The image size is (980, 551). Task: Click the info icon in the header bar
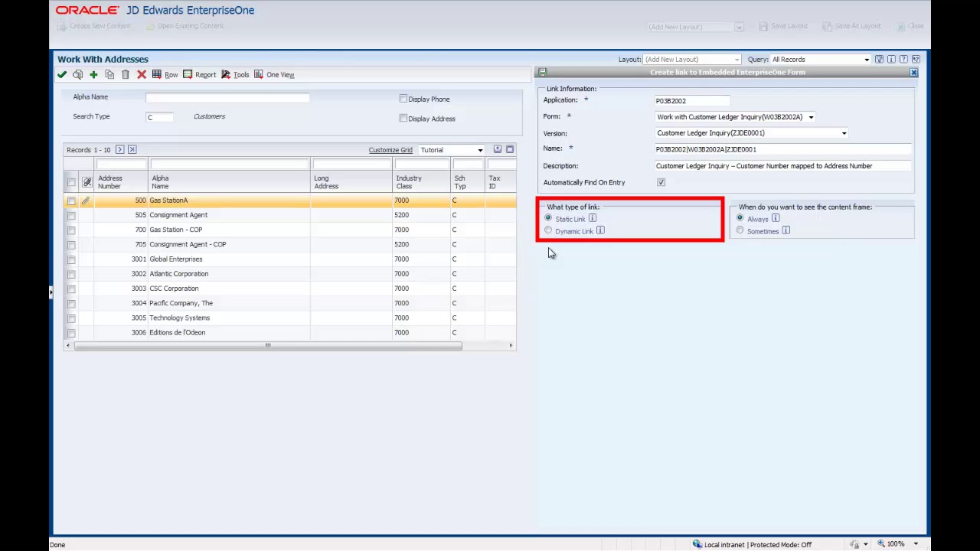tap(891, 59)
